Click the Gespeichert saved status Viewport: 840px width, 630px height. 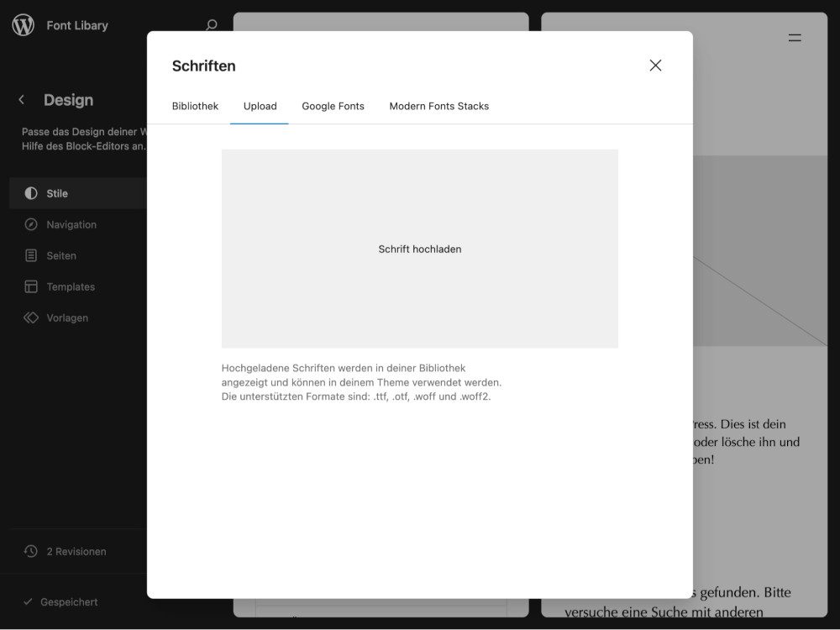pos(68,602)
